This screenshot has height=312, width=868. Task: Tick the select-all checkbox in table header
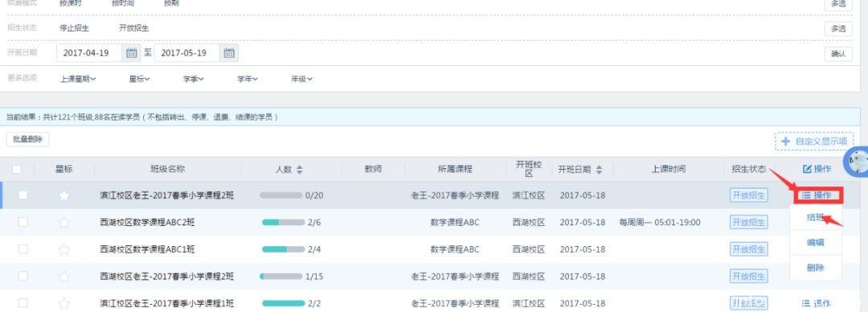click(17, 169)
